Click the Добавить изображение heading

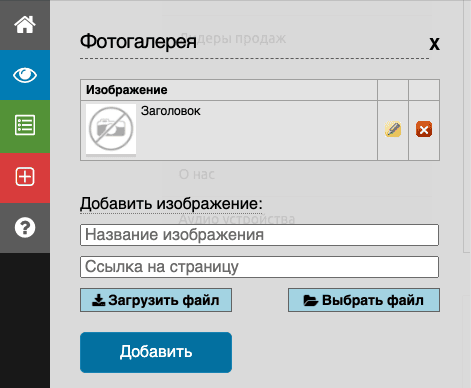171,203
